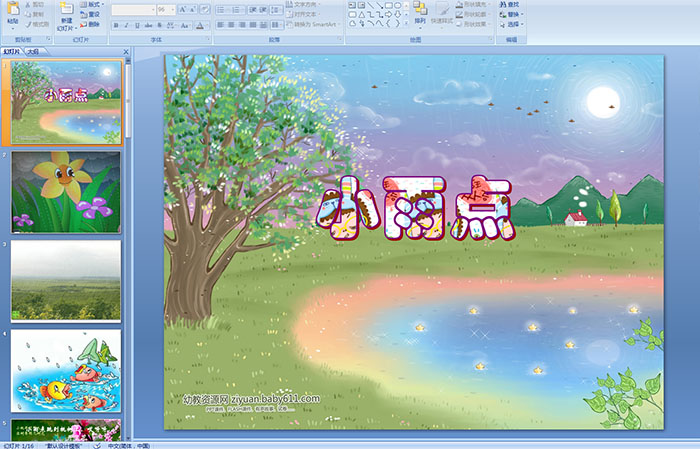Decrease the list indent level
The width and height of the screenshot is (700, 449).
tap(253, 10)
